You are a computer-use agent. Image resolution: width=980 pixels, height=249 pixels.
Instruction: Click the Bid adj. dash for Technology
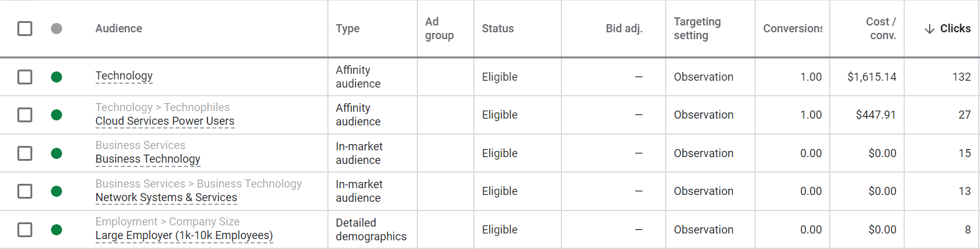(x=638, y=77)
